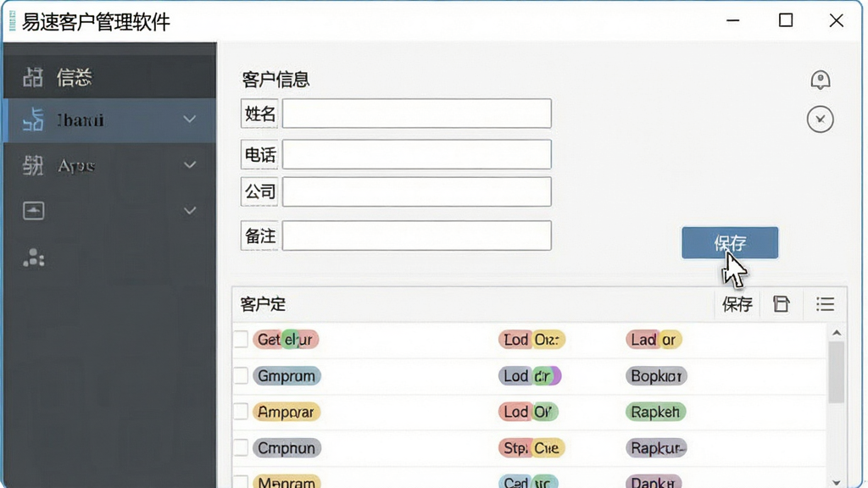Click the Gmprum name tag
This screenshot has width=868, height=488.
click(x=287, y=375)
